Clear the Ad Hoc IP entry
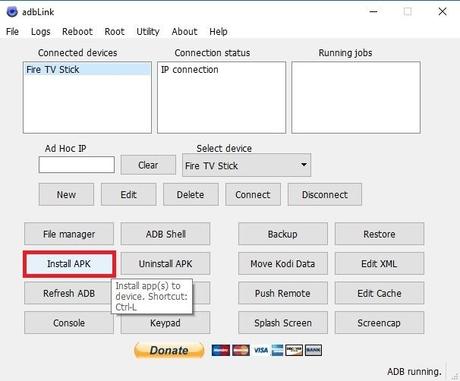 (148, 165)
